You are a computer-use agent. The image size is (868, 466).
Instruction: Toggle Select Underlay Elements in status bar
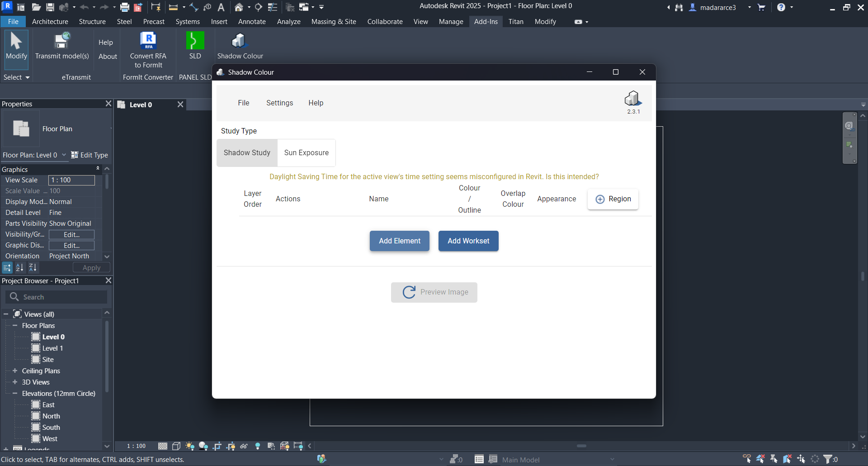point(760,459)
